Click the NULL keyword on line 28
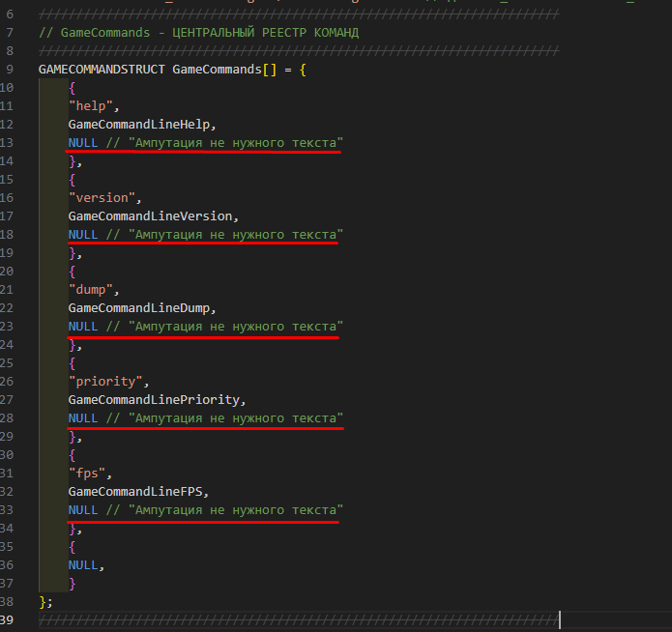The height and width of the screenshot is (632, 672). (x=83, y=418)
